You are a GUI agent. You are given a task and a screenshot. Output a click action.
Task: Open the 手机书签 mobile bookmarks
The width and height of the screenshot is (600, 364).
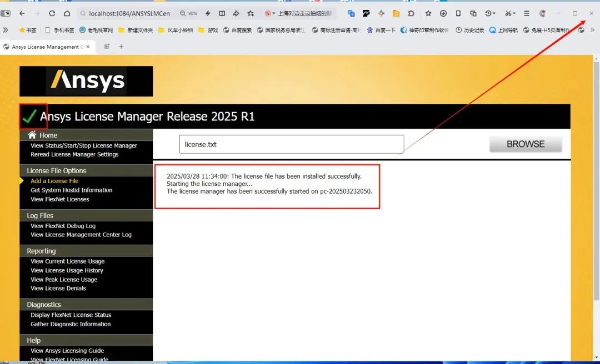pyautogui.click(x=59, y=30)
